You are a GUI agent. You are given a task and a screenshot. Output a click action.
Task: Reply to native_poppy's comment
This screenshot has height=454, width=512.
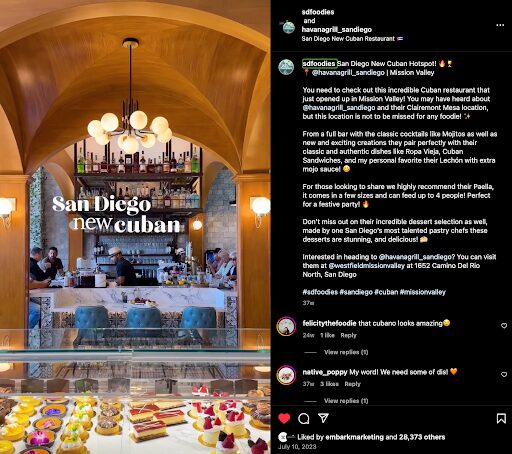click(352, 384)
